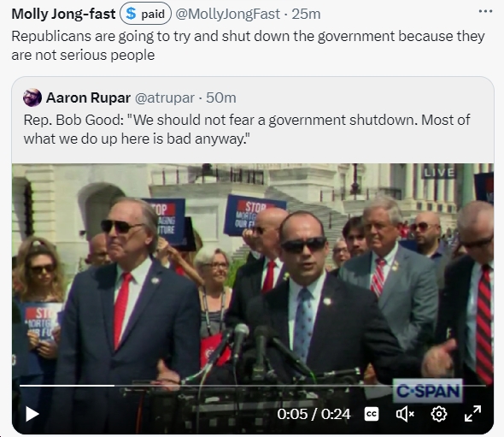Image resolution: width=504 pixels, height=437 pixels.
Task: Click the video time display 0:05 / 0:24
Action: [x=314, y=414]
